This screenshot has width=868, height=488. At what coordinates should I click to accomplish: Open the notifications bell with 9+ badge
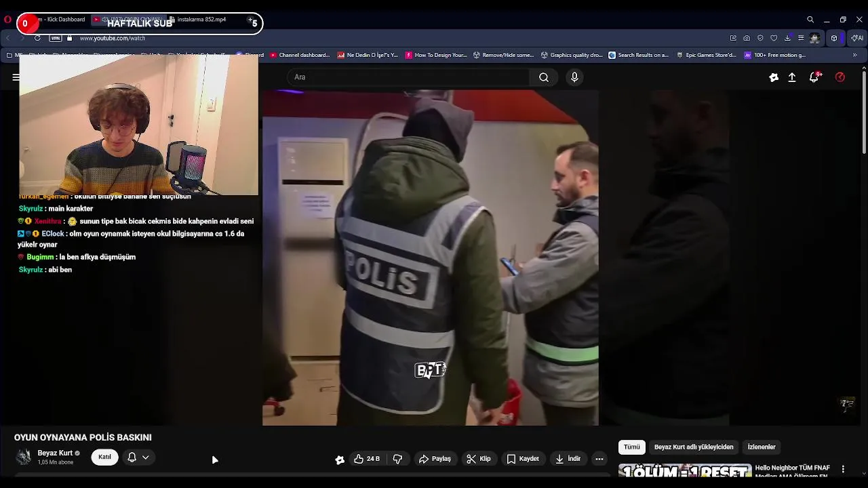coord(814,77)
